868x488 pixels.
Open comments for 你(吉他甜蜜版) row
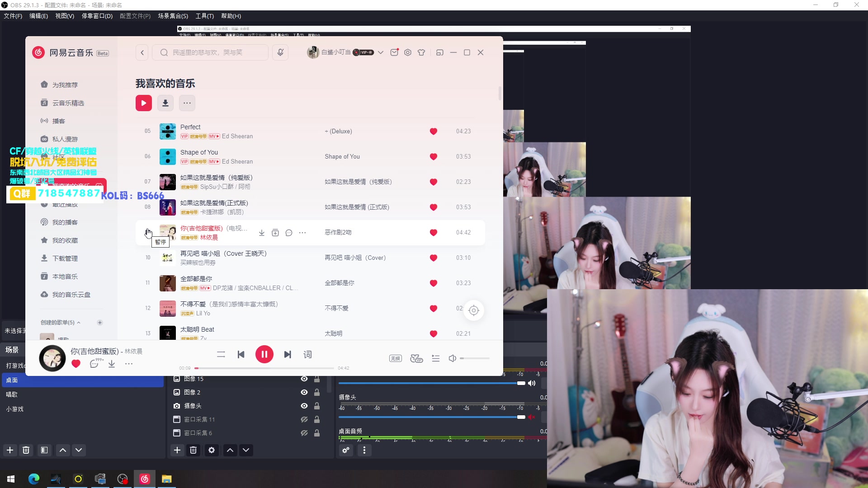click(x=289, y=233)
